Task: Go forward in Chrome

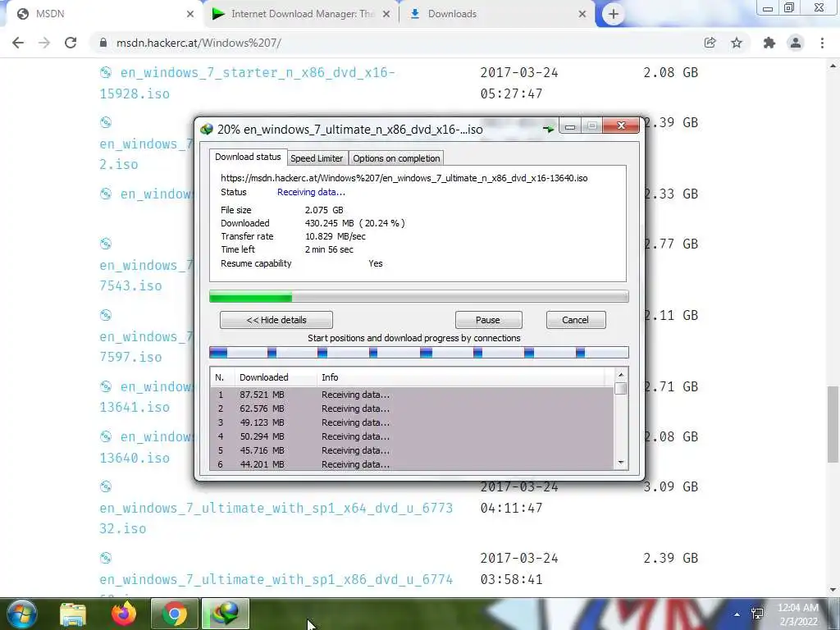Action: point(44,43)
